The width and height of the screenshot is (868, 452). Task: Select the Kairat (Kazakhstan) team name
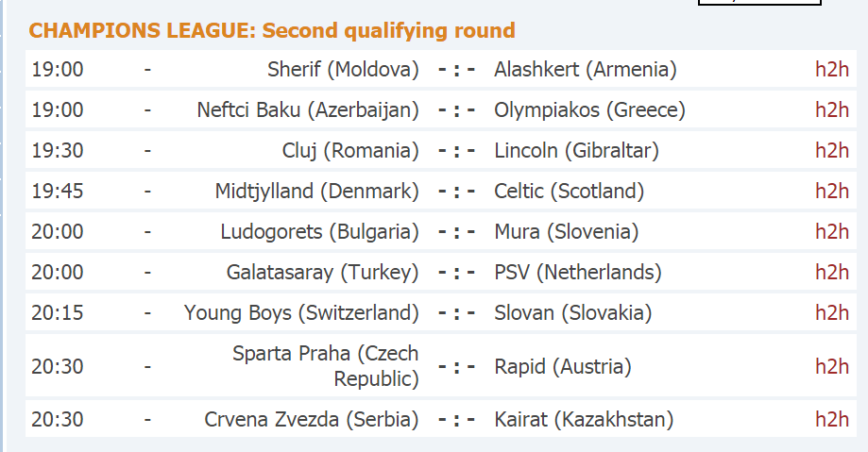(584, 420)
